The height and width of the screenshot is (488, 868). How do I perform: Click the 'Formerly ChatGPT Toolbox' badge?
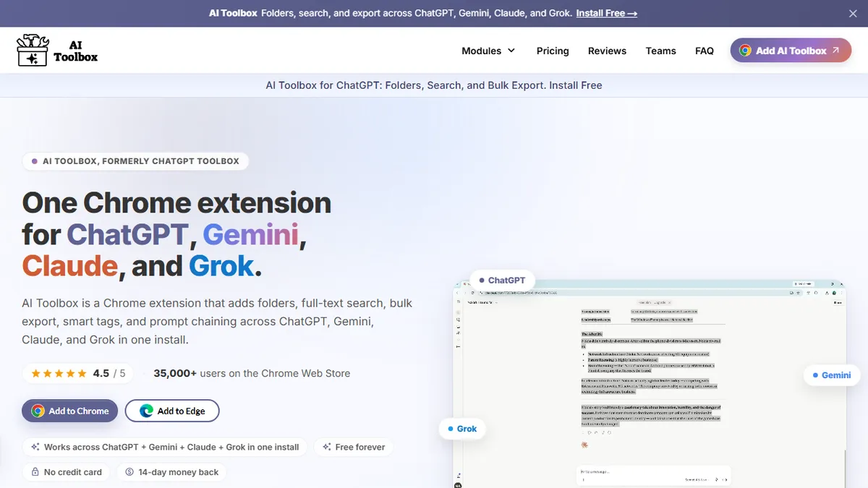click(135, 160)
